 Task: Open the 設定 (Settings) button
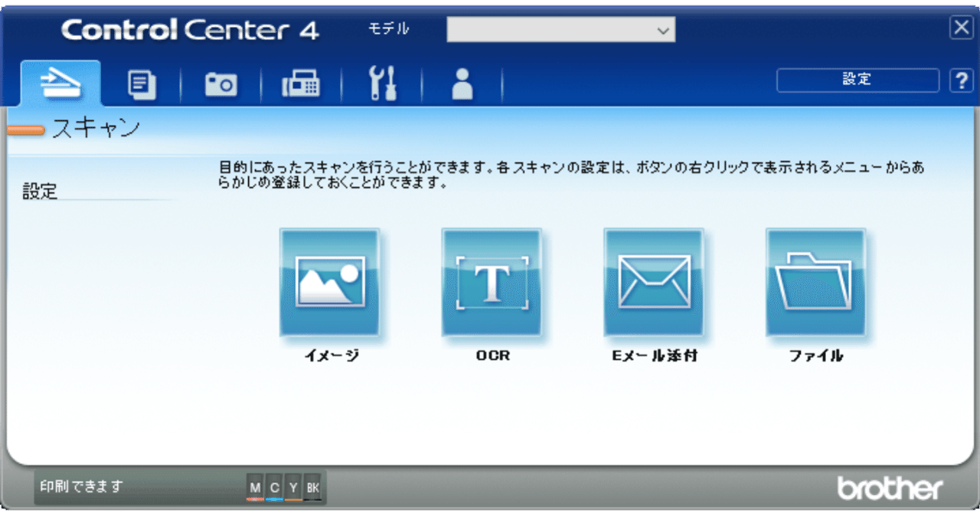[x=857, y=79]
